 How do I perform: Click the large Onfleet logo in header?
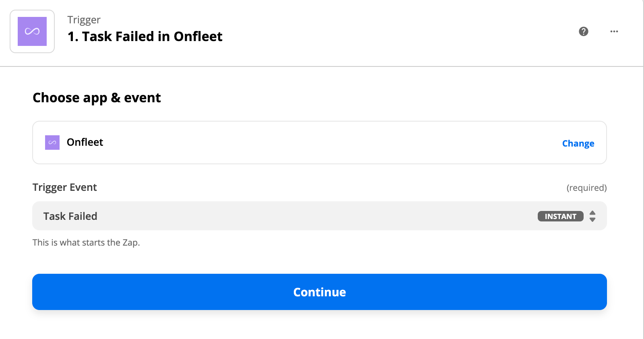(32, 31)
